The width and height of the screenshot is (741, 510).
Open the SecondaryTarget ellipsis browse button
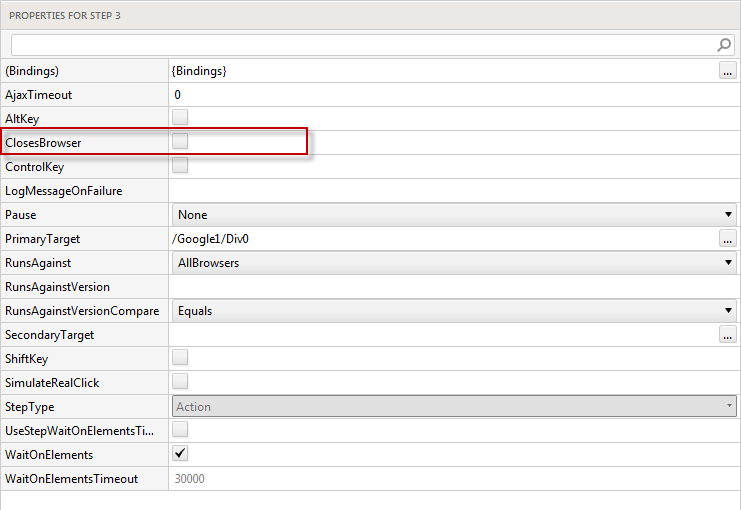click(728, 335)
